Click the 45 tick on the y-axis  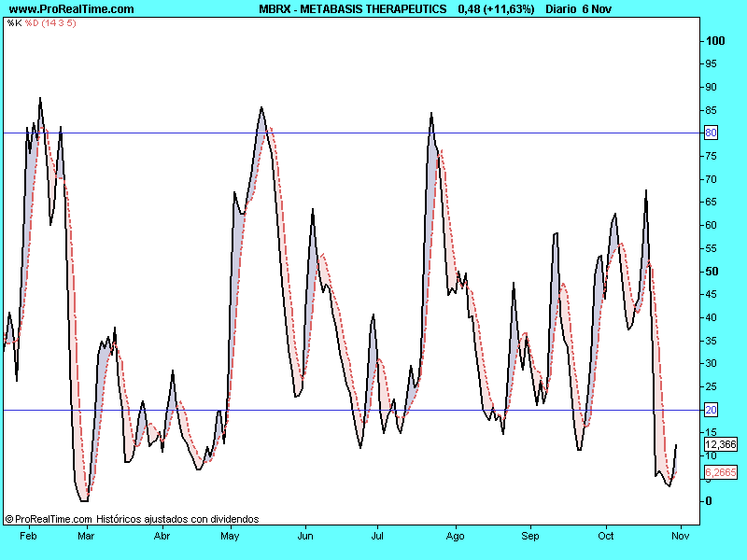(x=711, y=294)
